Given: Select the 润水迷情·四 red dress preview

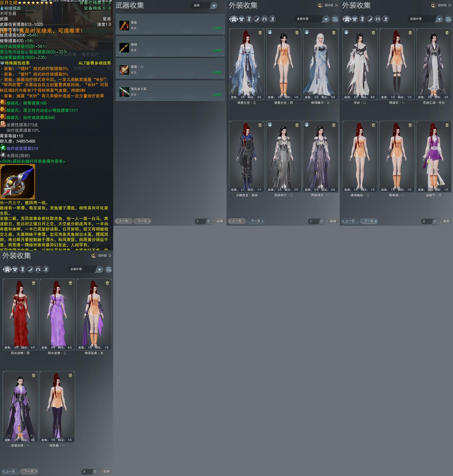Looking at the screenshot, I should coord(20,314).
